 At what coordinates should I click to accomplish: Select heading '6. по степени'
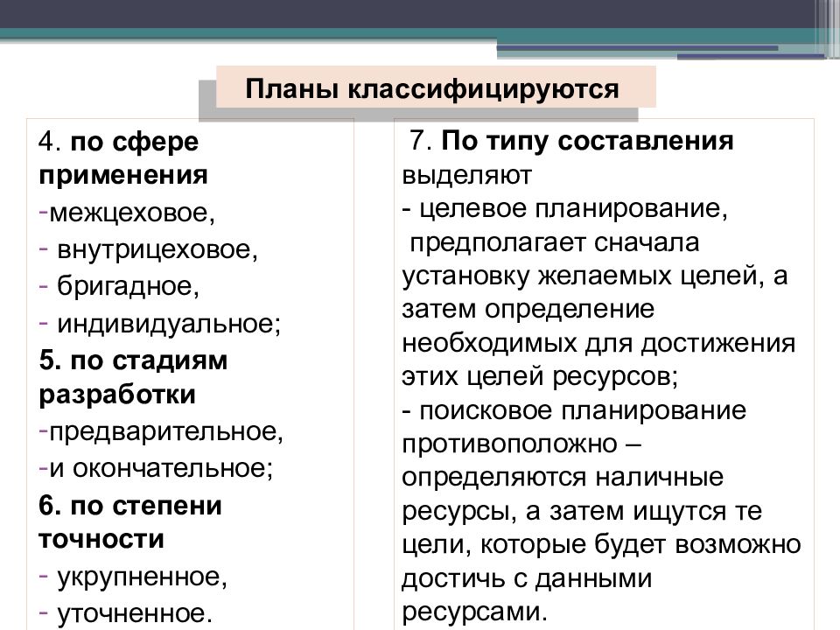tap(130, 505)
